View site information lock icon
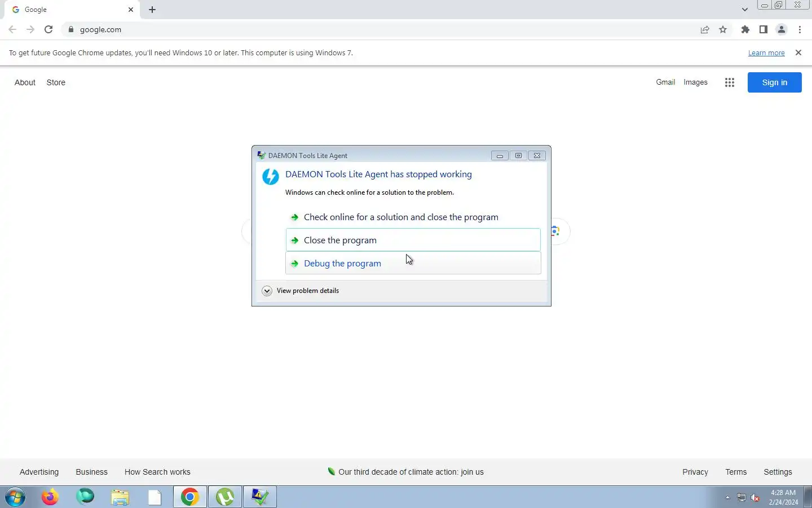Screen dimensions: 812x508 pos(71,29)
